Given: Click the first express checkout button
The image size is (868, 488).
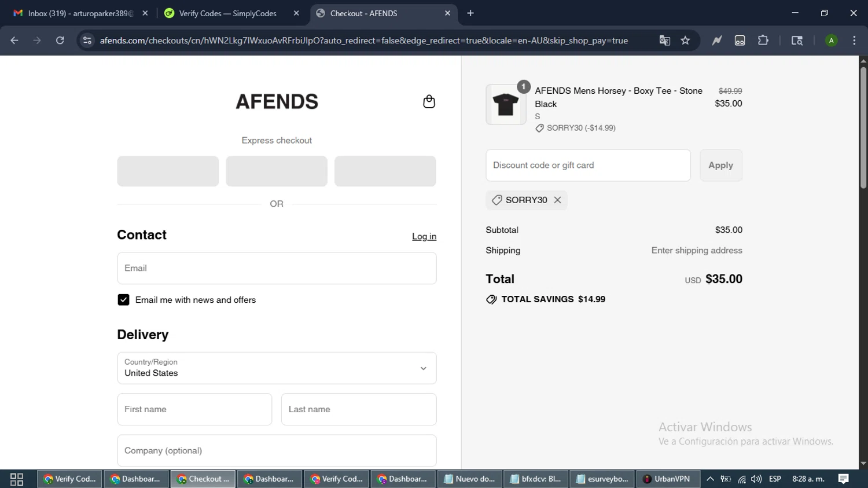Looking at the screenshot, I should [168, 171].
